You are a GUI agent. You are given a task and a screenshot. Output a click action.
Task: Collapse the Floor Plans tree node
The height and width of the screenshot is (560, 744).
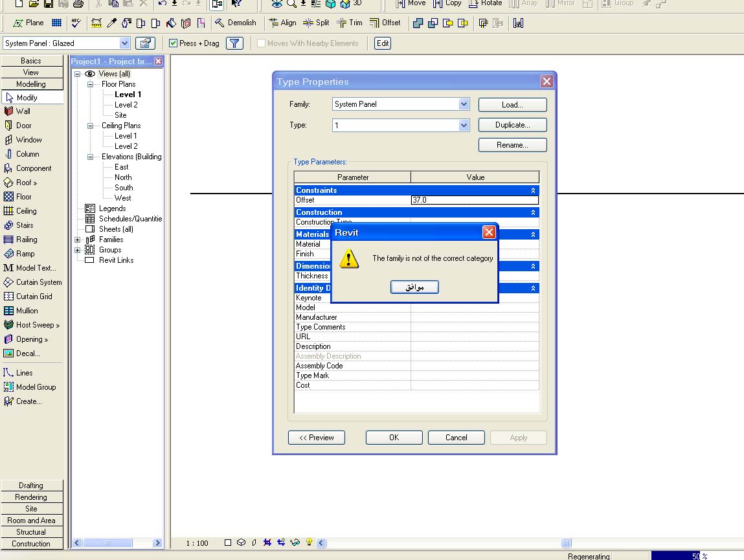click(91, 84)
